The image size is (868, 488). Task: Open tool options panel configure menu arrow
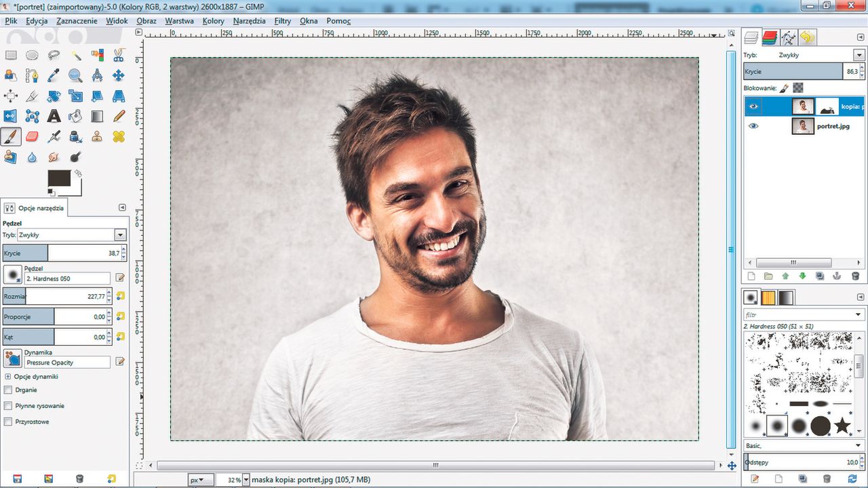122,207
